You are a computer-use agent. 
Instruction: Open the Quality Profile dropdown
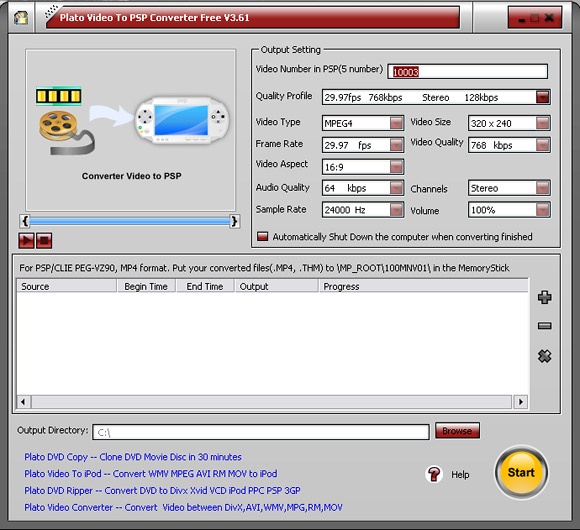click(543, 97)
